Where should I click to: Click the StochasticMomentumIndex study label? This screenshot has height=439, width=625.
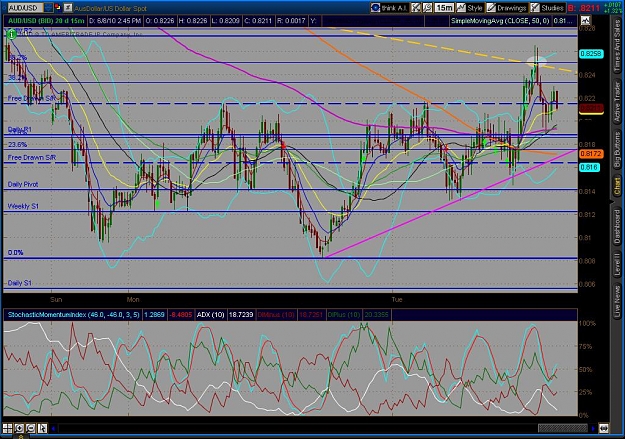74,315
